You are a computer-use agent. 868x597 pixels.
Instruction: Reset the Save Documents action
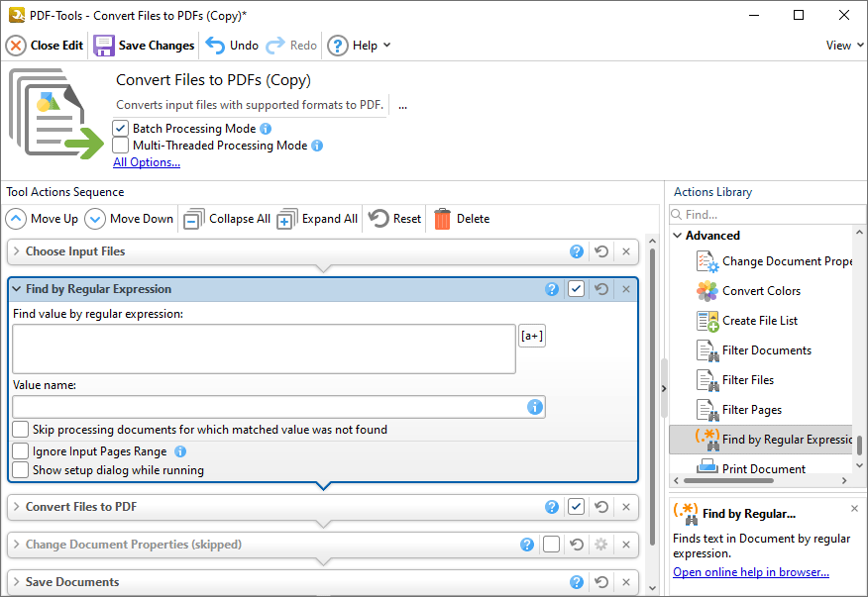(601, 582)
